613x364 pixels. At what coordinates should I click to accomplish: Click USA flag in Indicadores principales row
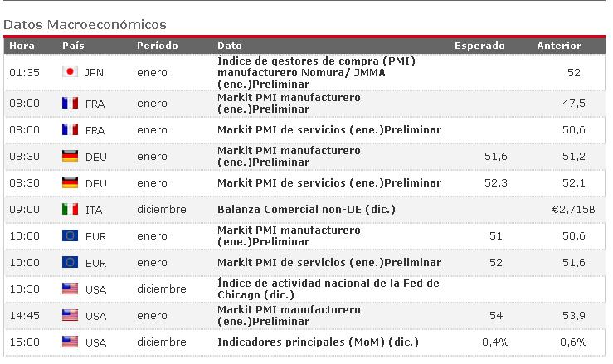[x=70, y=342]
